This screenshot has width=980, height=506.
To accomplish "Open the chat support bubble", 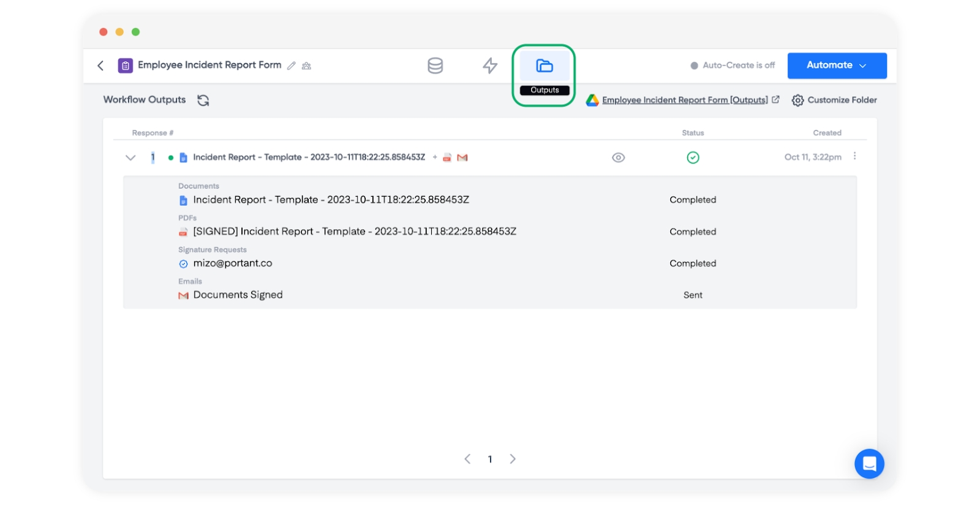I will coord(869,464).
